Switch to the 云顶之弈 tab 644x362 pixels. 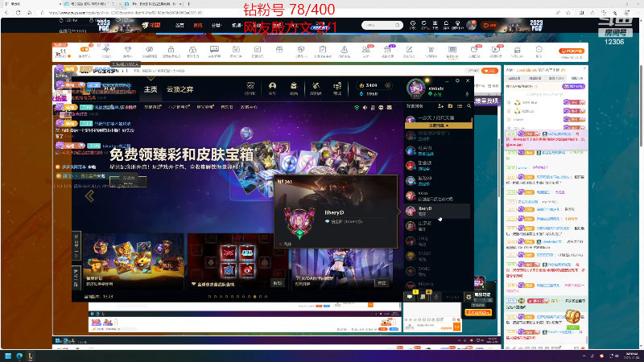180,89
